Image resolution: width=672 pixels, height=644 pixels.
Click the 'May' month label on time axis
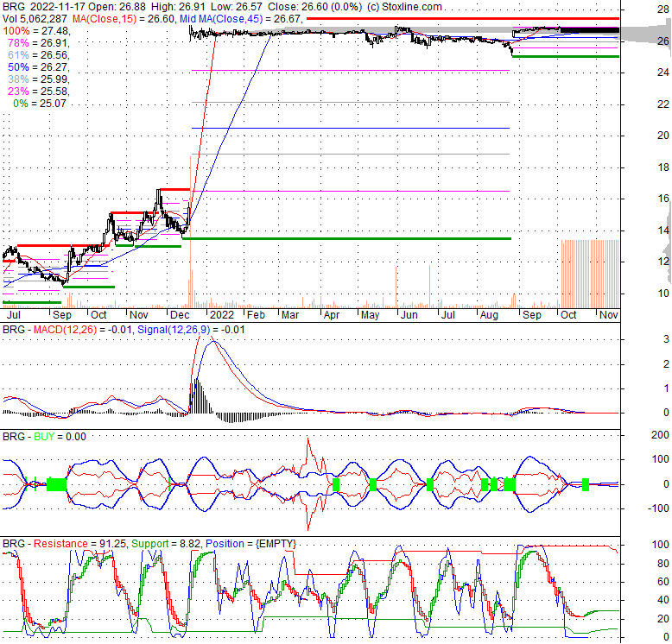(370, 315)
